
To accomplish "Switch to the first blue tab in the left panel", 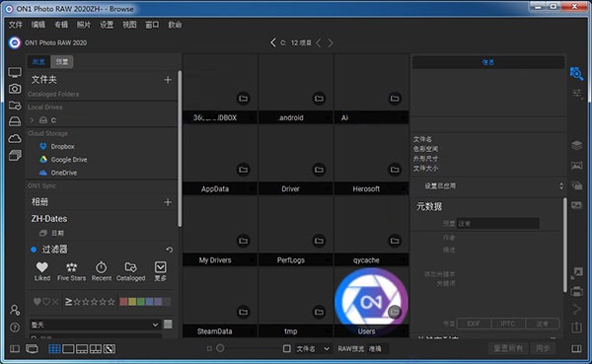I will click(x=38, y=61).
